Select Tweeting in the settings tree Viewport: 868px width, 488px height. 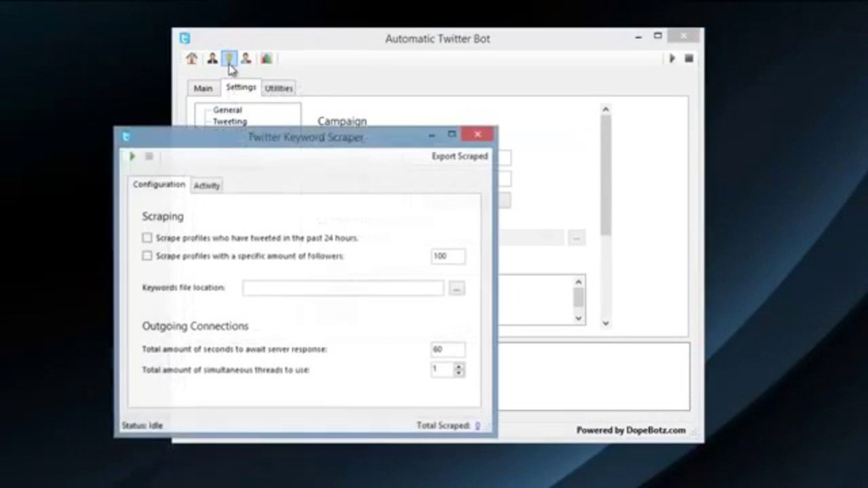[230, 121]
